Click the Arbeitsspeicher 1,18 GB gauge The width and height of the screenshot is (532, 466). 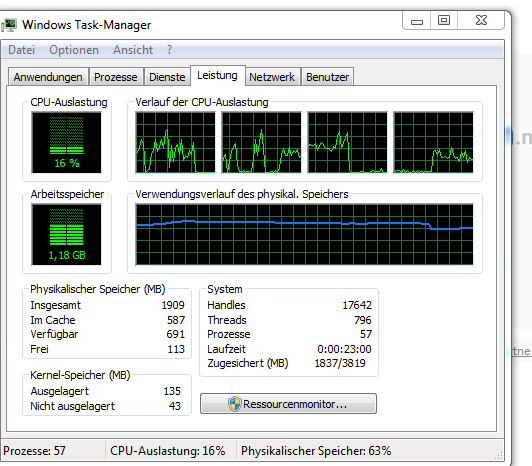(66, 235)
